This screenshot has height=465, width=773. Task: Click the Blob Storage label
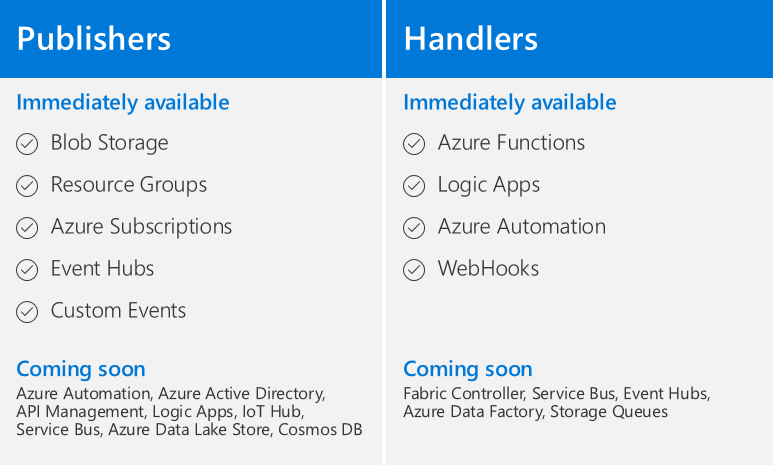[110, 143]
